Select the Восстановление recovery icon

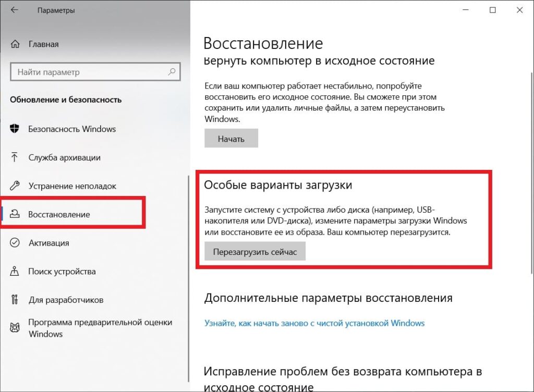click(15, 214)
